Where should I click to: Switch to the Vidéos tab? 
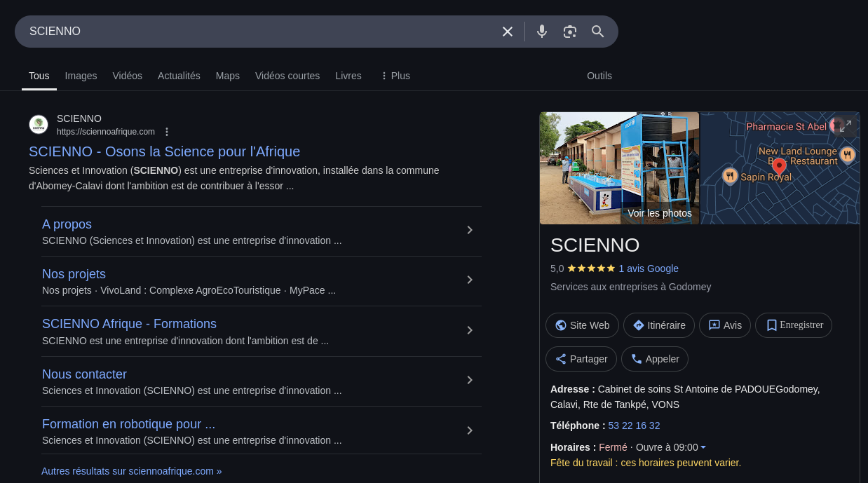(127, 76)
